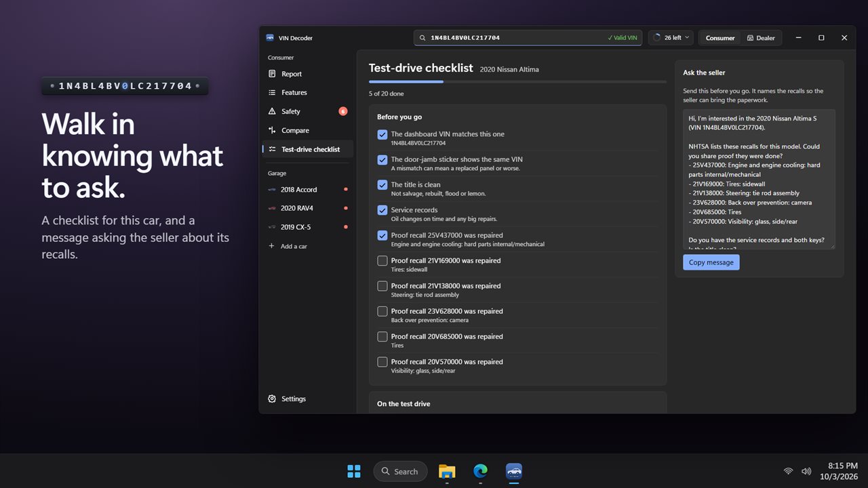The image size is (868, 488).
Task: Click the search magnifier icon in VIN box
Action: 422,38
